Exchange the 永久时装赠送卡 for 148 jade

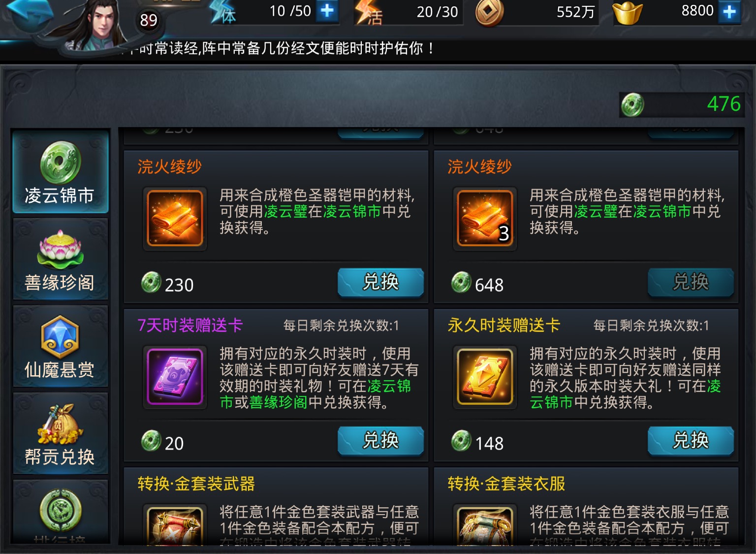tap(691, 440)
